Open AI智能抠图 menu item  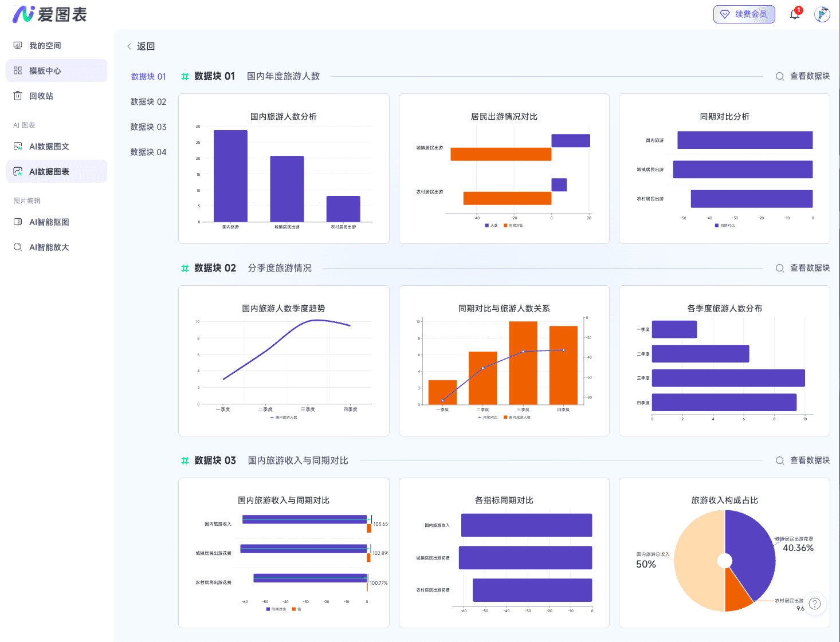coord(57,222)
